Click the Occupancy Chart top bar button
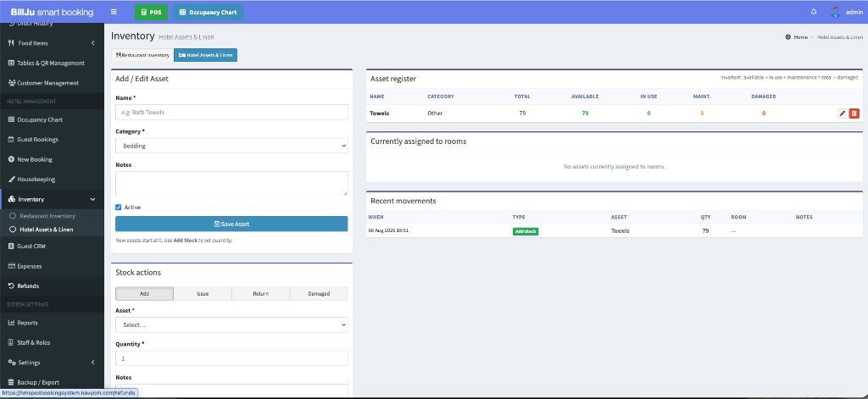The image size is (868, 399). point(209,12)
